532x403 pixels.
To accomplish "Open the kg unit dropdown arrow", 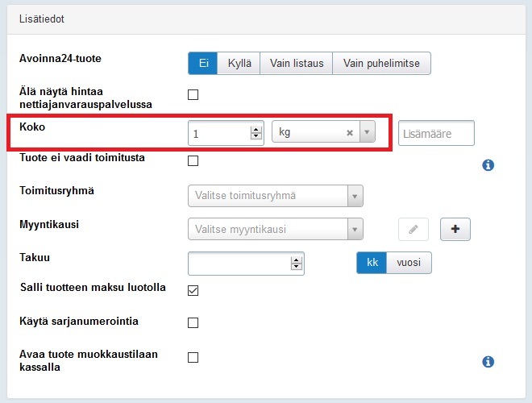I will [x=367, y=133].
